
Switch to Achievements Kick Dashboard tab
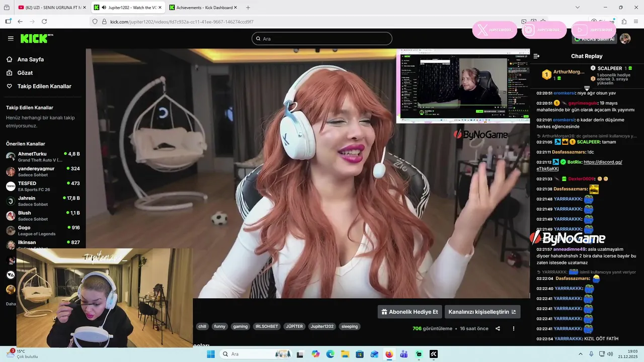tap(204, 8)
